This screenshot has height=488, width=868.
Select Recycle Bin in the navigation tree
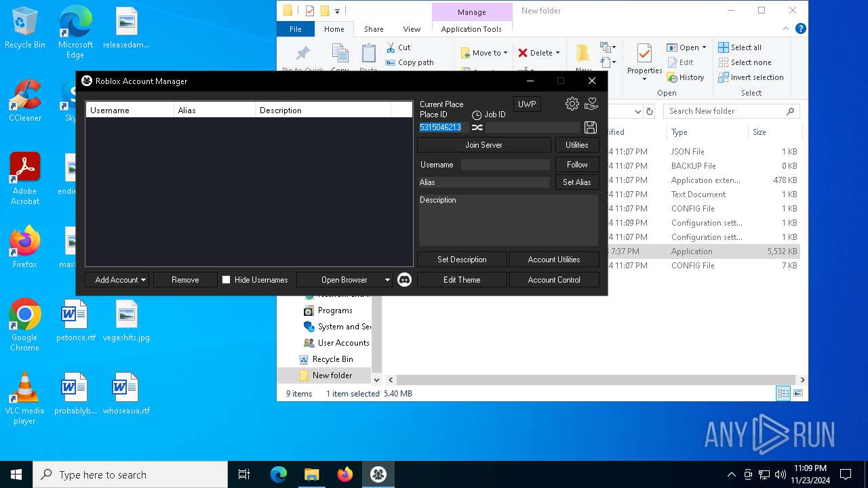coord(332,359)
